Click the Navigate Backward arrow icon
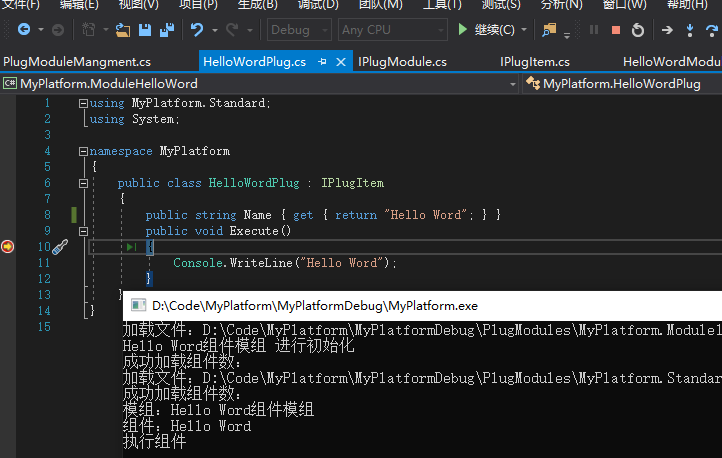Viewport: 722px width, 458px height. click(23, 30)
